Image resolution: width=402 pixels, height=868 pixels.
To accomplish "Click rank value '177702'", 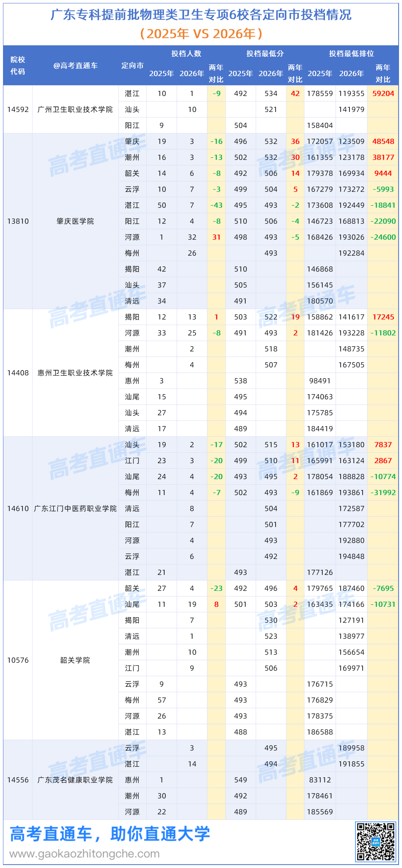I will [x=351, y=525].
